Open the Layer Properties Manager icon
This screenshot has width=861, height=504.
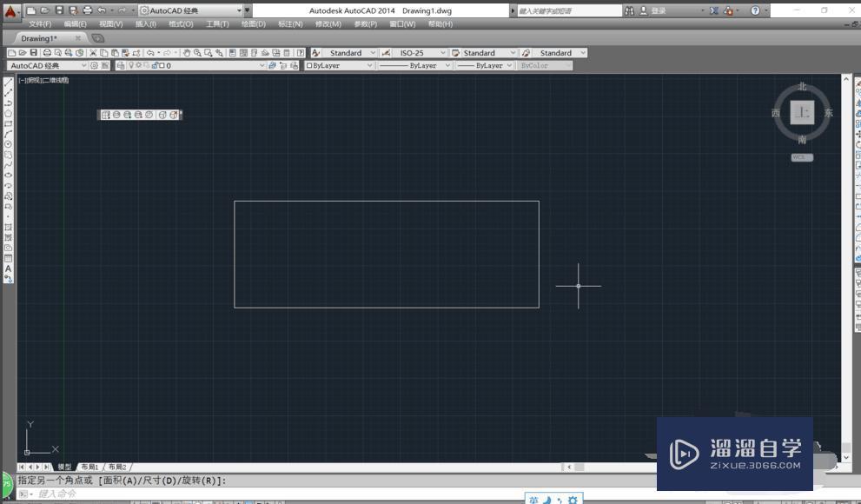[121, 65]
